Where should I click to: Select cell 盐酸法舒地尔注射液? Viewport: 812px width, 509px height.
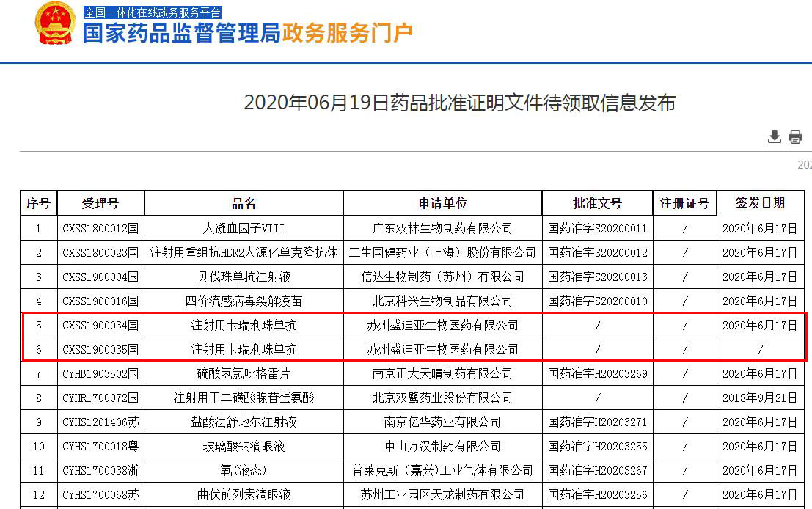(x=244, y=422)
